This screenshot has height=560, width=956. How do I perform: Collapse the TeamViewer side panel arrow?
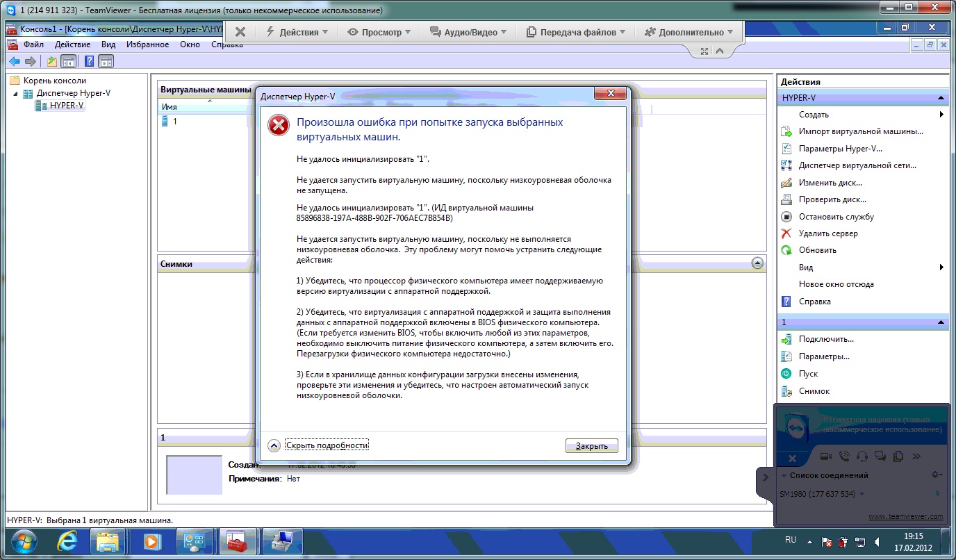coord(765,477)
